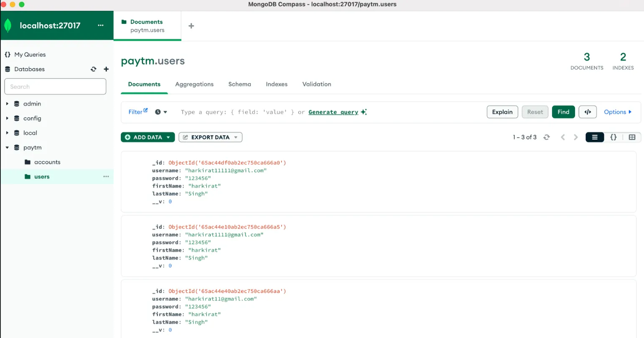Open a new tab with plus icon
The height and width of the screenshot is (338, 644).
[x=191, y=26]
